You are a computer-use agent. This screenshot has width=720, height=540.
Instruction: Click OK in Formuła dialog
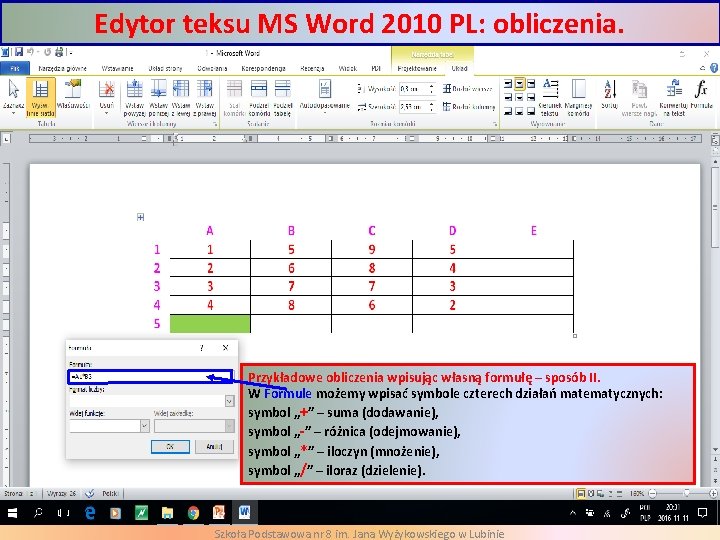click(170, 446)
